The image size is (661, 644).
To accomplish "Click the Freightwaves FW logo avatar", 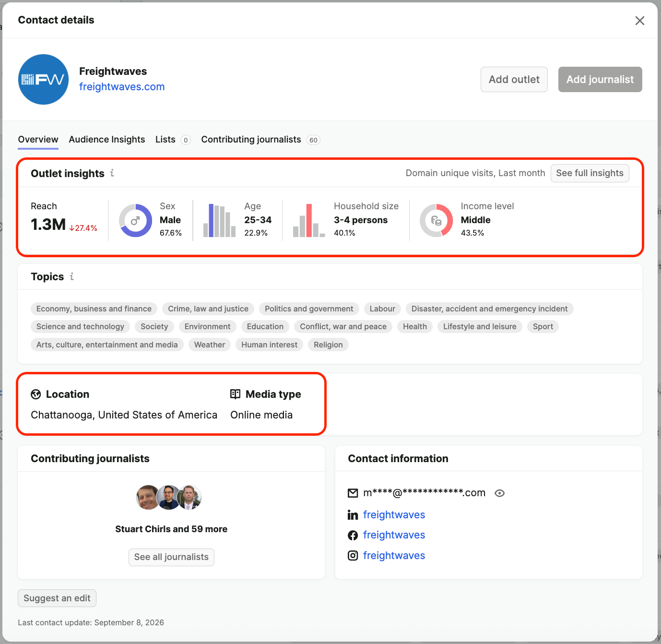I will pyautogui.click(x=43, y=79).
